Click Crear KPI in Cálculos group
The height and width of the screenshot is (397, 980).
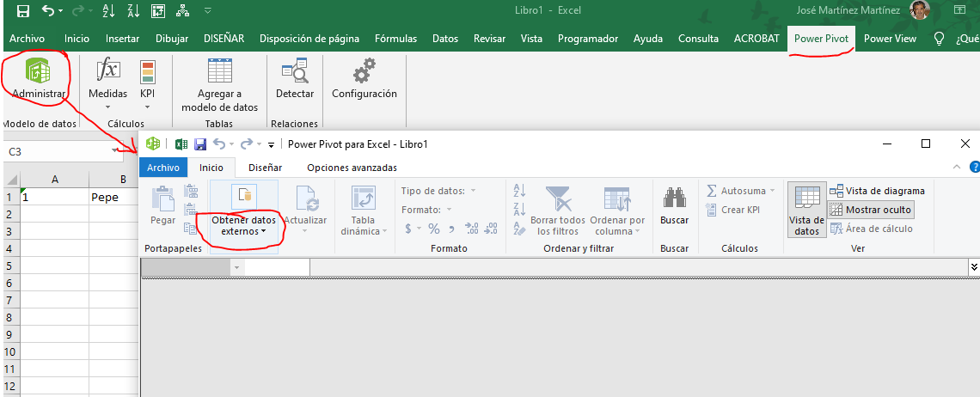click(732, 210)
